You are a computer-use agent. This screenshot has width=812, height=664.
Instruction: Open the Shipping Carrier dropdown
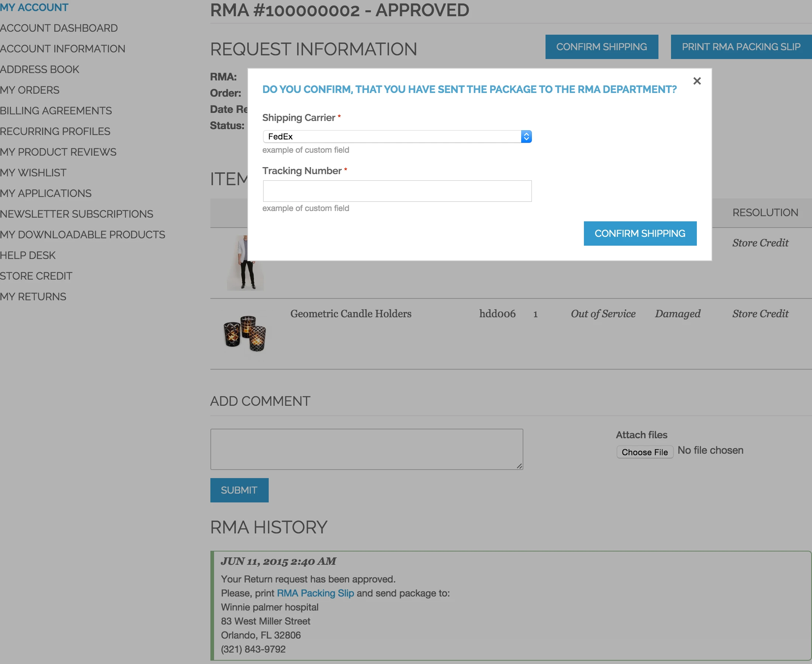[x=397, y=136]
